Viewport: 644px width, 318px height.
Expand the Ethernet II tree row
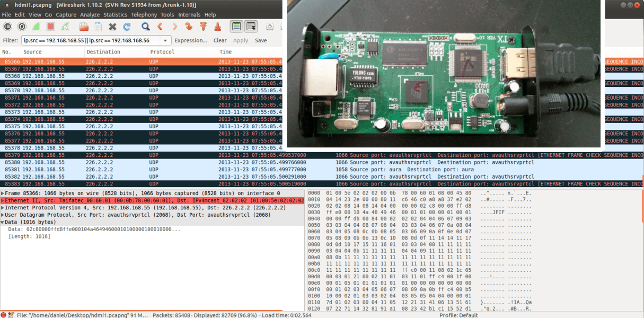(x=3, y=201)
